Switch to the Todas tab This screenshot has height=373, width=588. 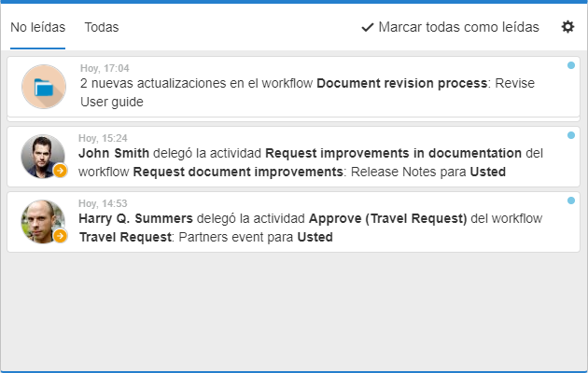[101, 27]
